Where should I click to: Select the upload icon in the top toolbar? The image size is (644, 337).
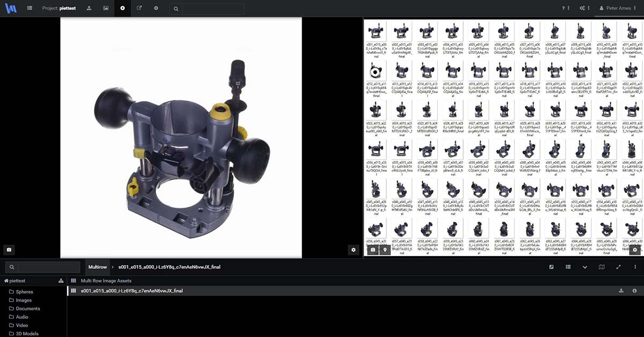point(89,8)
